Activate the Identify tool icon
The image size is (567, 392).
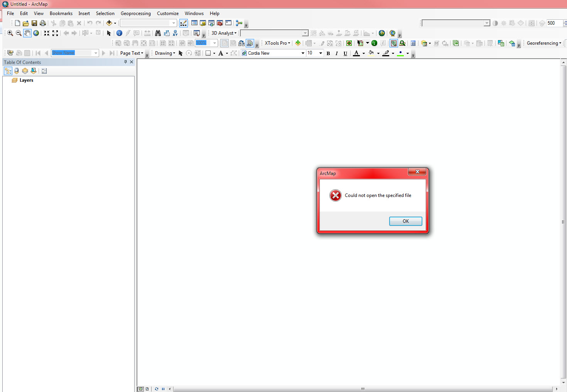(x=119, y=33)
